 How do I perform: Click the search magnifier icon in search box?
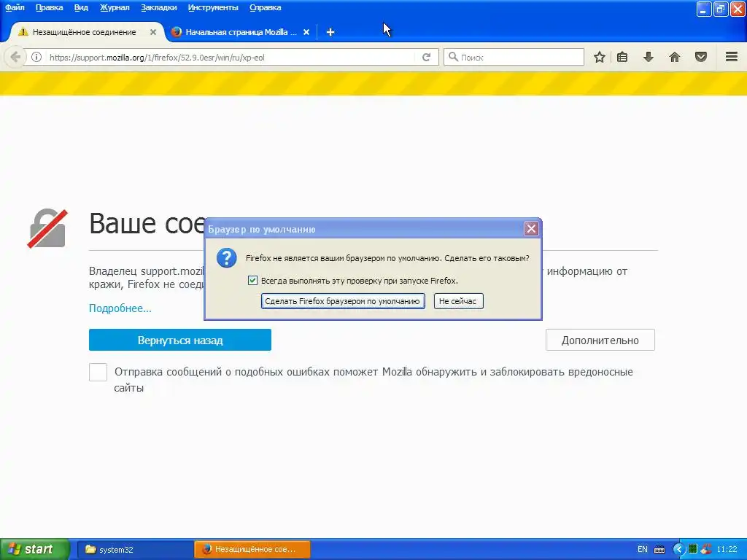(453, 57)
